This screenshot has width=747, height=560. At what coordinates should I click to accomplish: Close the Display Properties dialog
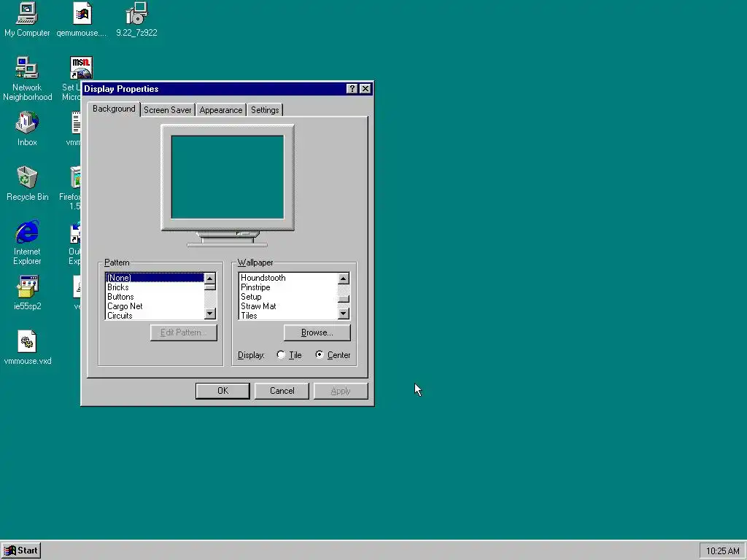(x=365, y=88)
